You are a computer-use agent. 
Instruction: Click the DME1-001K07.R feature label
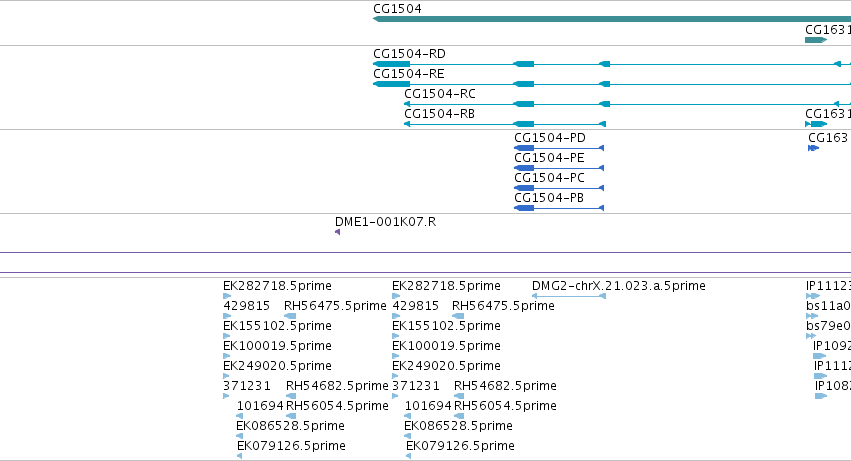point(385,222)
